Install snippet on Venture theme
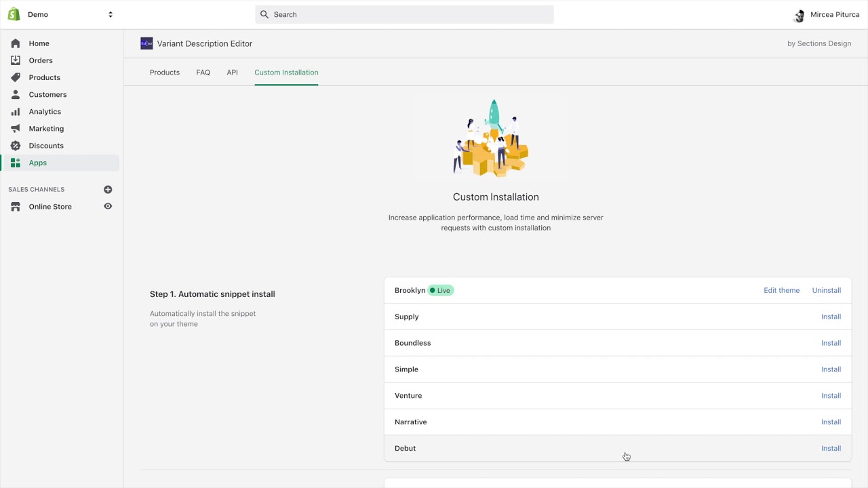Screen dimensions: 868x488 coord(831,396)
